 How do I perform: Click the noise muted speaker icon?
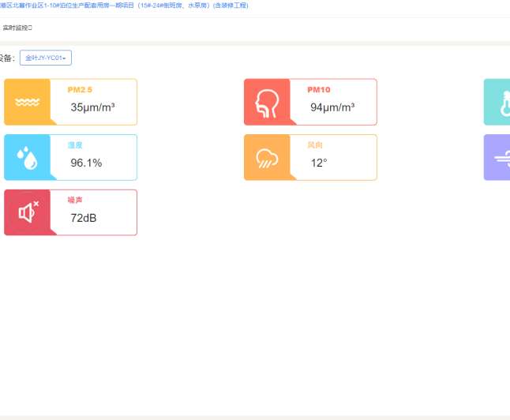pyautogui.click(x=28, y=212)
